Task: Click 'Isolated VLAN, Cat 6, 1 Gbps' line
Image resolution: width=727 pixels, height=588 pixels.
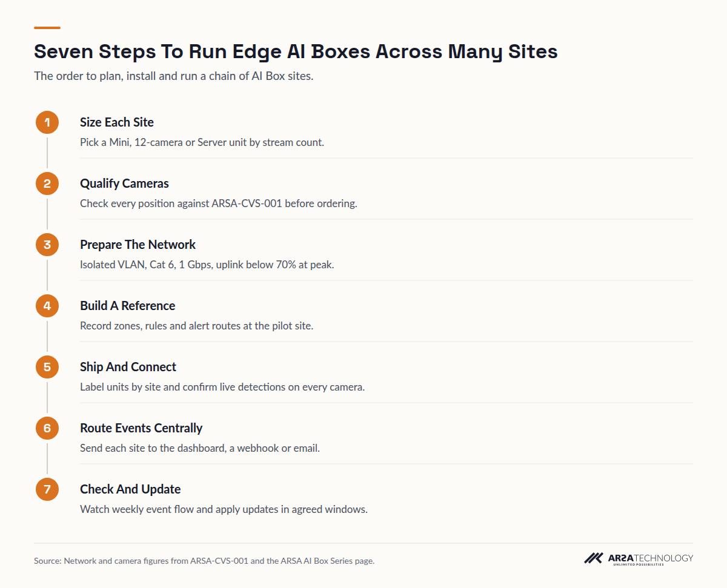Action: pos(207,265)
